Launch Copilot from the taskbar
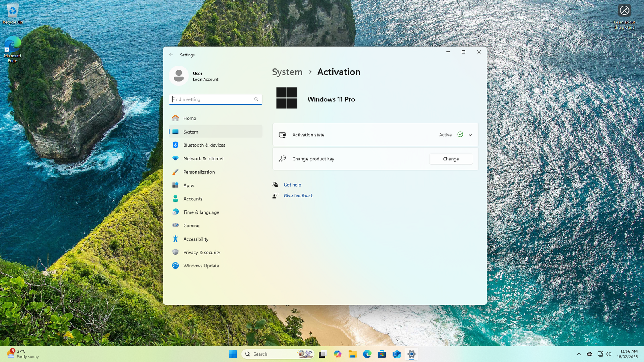This screenshot has height=362, width=644. tap(337, 354)
